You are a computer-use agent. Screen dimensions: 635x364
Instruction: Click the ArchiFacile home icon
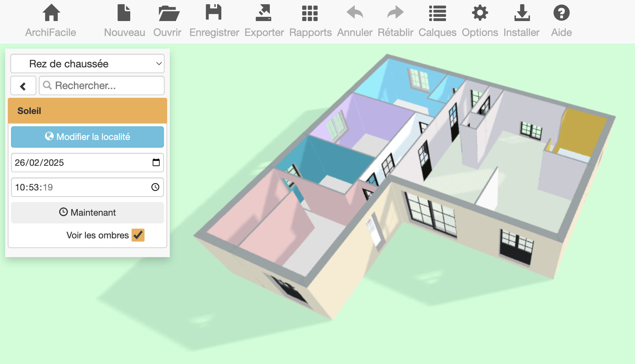[x=51, y=13]
